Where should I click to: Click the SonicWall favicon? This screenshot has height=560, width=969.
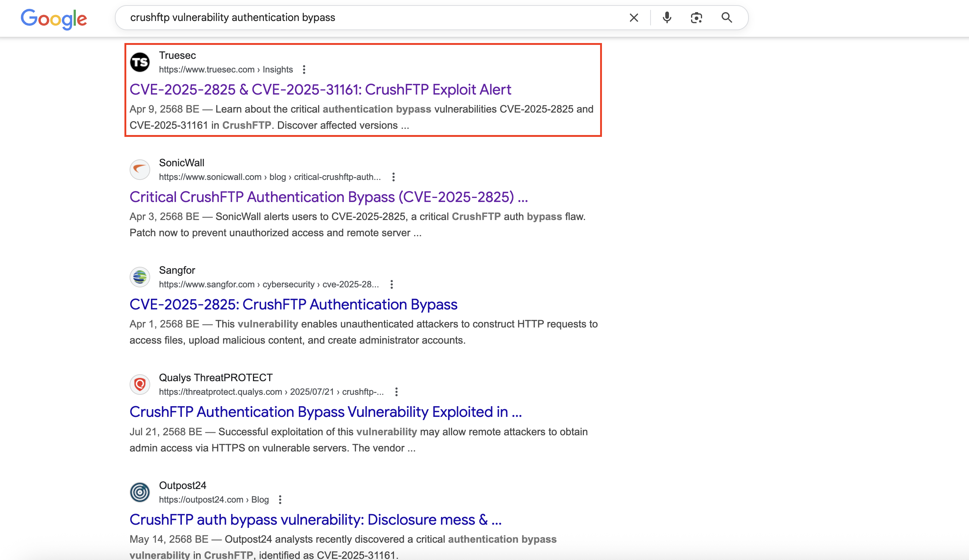point(140,170)
